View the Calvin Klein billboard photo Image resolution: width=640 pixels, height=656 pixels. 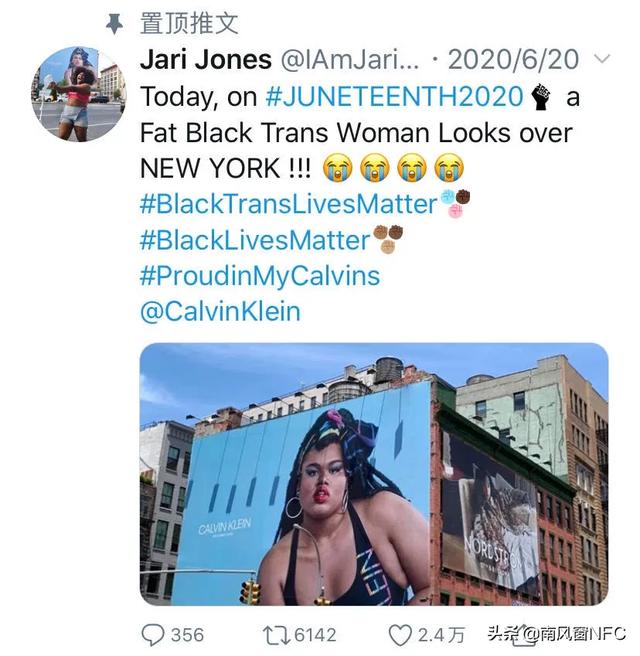[x=374, y=474]
